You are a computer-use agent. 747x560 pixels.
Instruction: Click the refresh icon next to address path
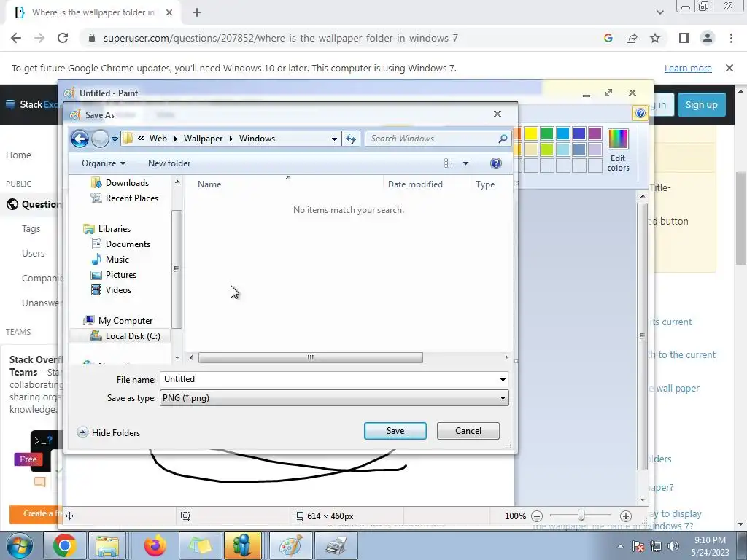coord(351,139)
